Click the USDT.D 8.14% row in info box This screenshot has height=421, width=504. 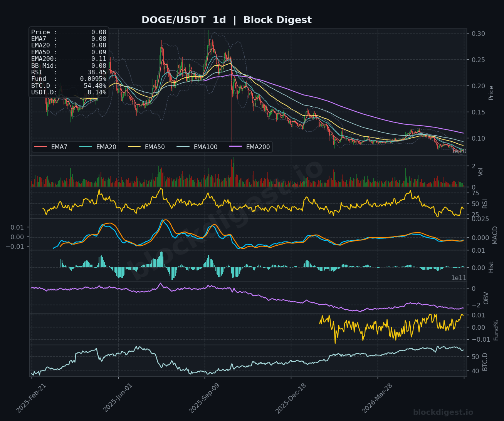point(69,92)
